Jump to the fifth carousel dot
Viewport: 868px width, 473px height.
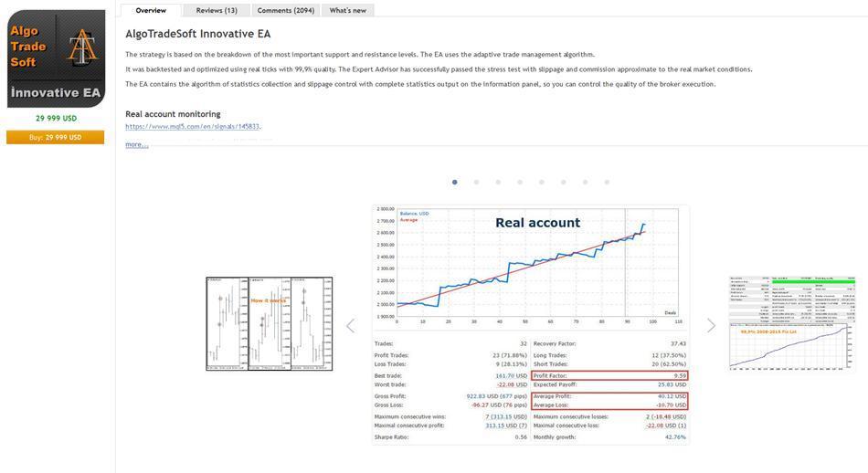click(x=542, y=183)
